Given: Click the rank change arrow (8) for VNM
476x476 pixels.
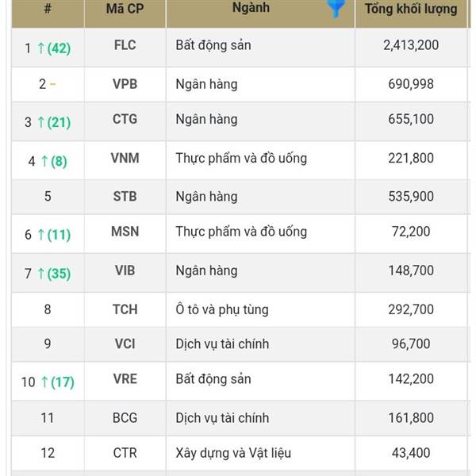Looking at the screenshot, I should point(54,161).
